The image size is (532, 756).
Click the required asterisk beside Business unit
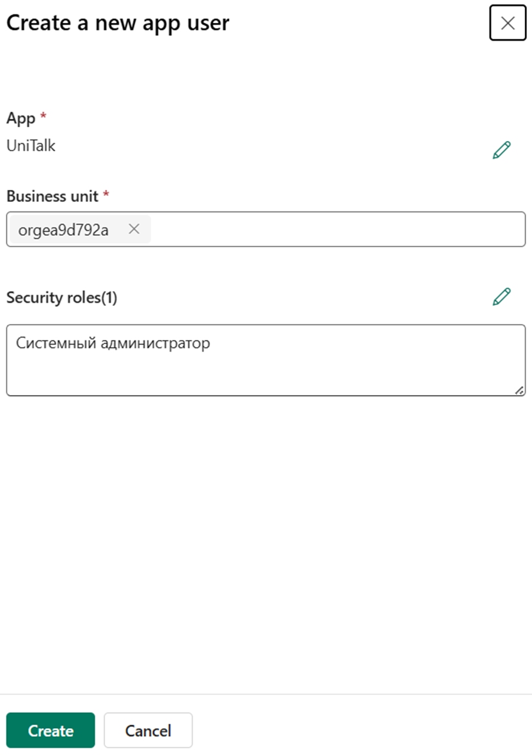(x=106, y=194)
